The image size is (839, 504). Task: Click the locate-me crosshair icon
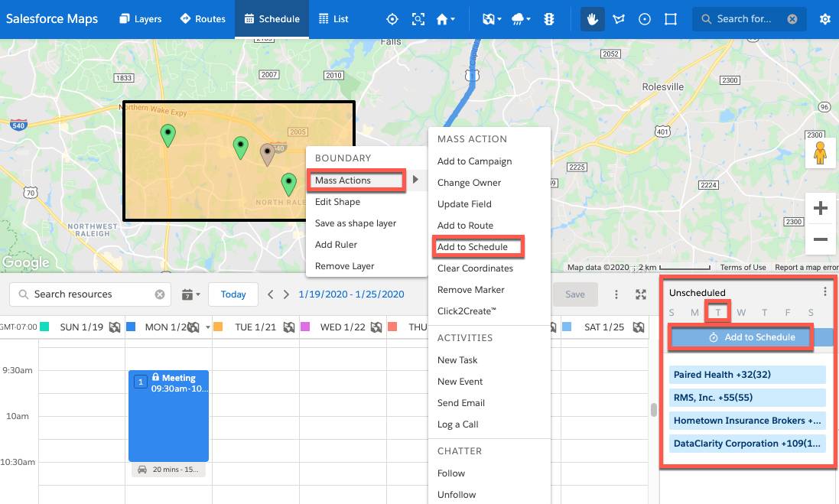[x=392, y=19]
